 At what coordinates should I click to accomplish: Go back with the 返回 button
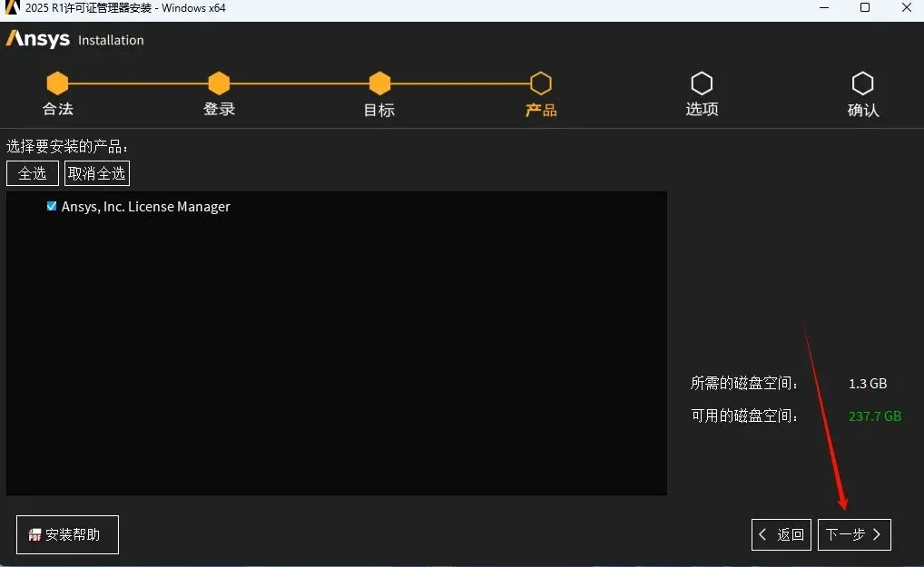(781, 534)
